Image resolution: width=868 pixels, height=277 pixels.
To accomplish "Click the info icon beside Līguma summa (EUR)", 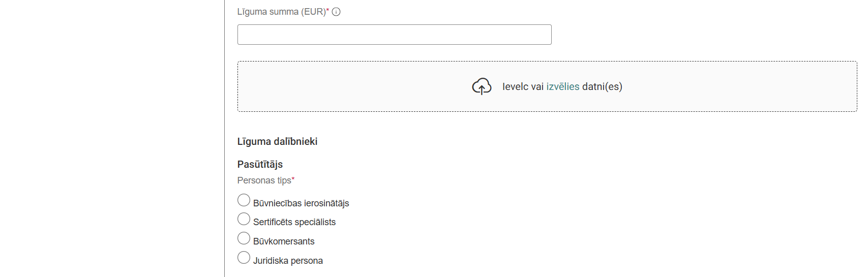I will coord(336,12).
